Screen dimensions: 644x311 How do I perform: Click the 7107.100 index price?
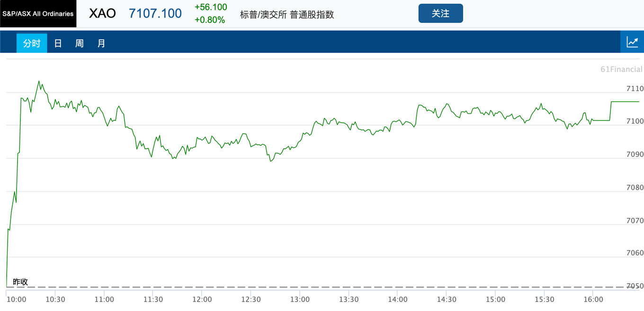(155, 13)
